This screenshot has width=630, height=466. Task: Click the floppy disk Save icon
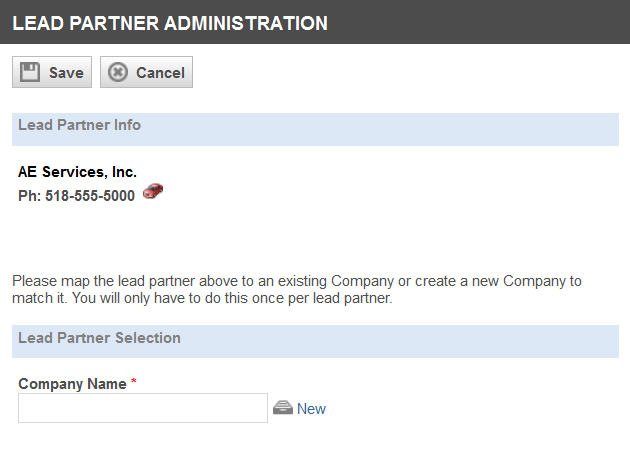(x=30, y=72)
